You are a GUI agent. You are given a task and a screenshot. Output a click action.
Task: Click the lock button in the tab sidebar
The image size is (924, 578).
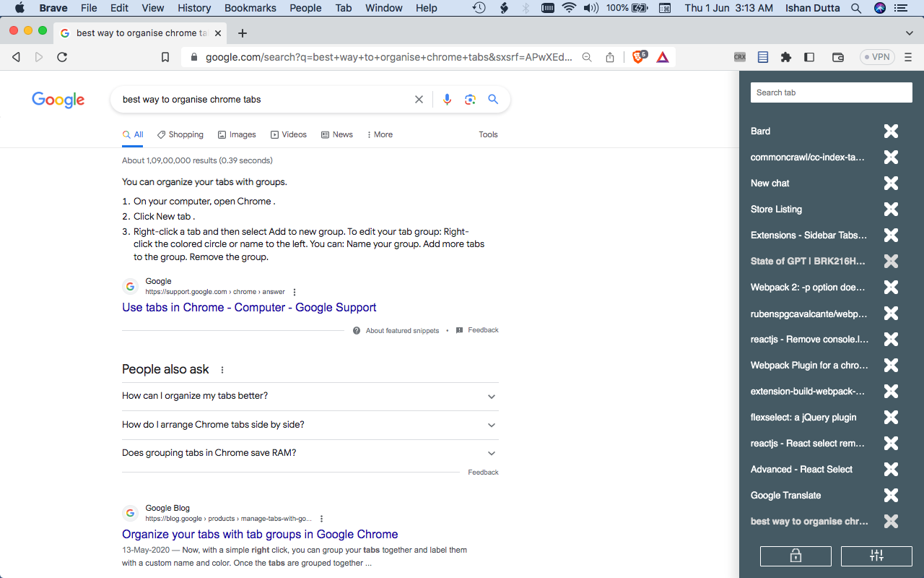796,556
